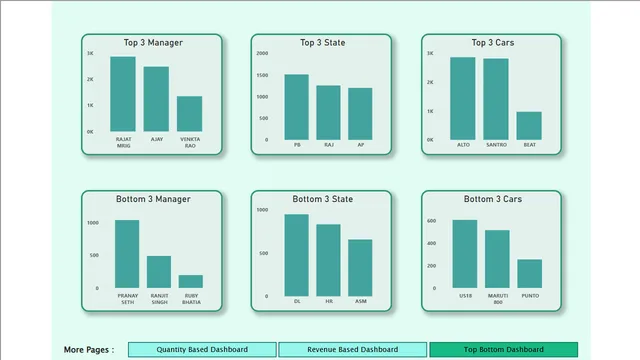Viewport: 640px width, 360px height.
Task: Click the Bottom 3 Cars chart title
Action: pyautogui.click(x=493, y=199)
